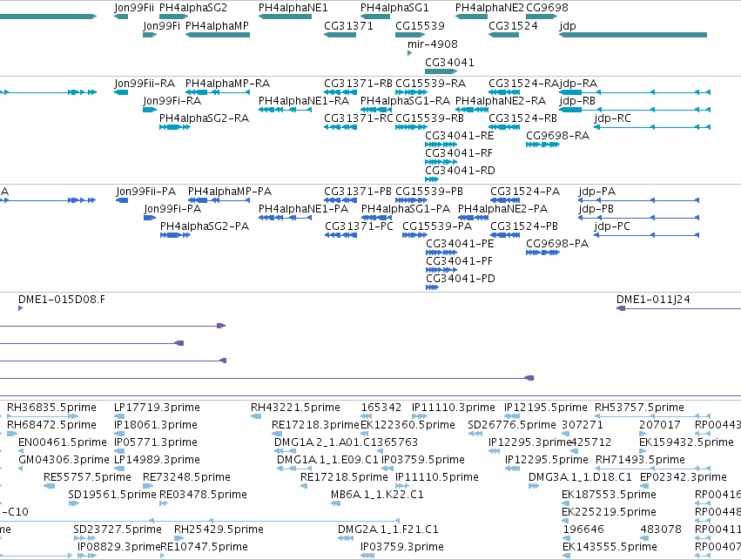Select protein jdp-PA label
Viewport: 741px width, 560px height.
point(596,192)
